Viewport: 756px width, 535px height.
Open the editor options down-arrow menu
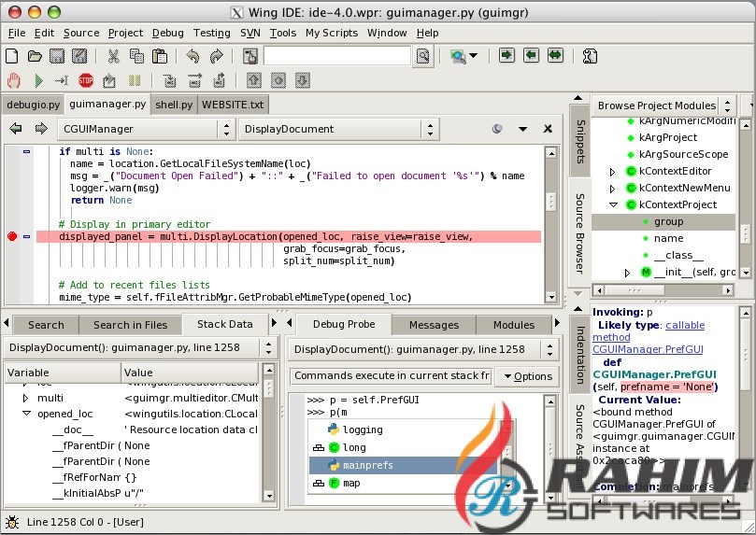point(522,129)
